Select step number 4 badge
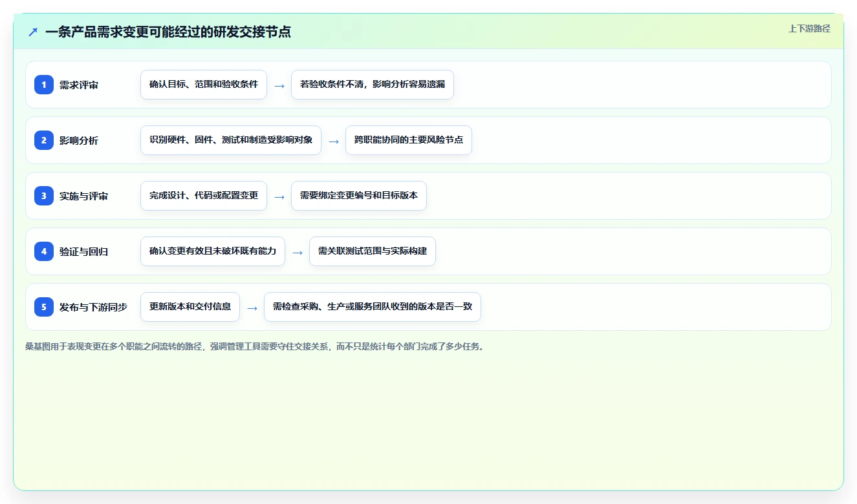This screenshot has height=504, width=857. pos(44,251)
